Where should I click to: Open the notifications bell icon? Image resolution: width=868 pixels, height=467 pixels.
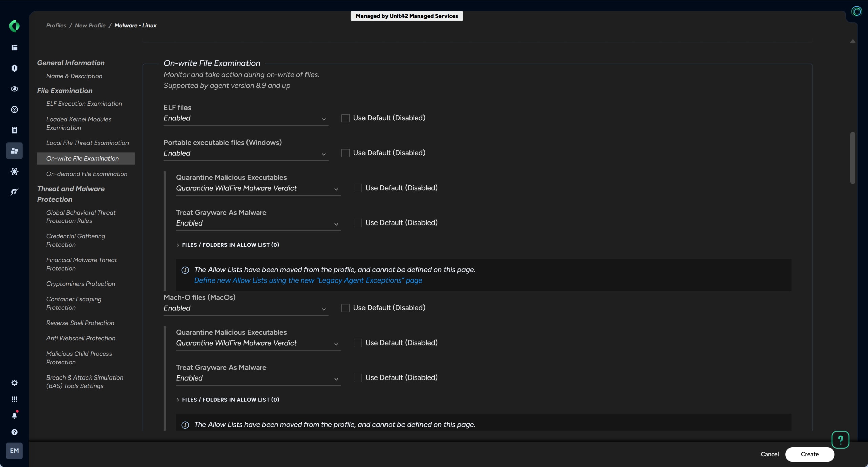pos(14,415)
